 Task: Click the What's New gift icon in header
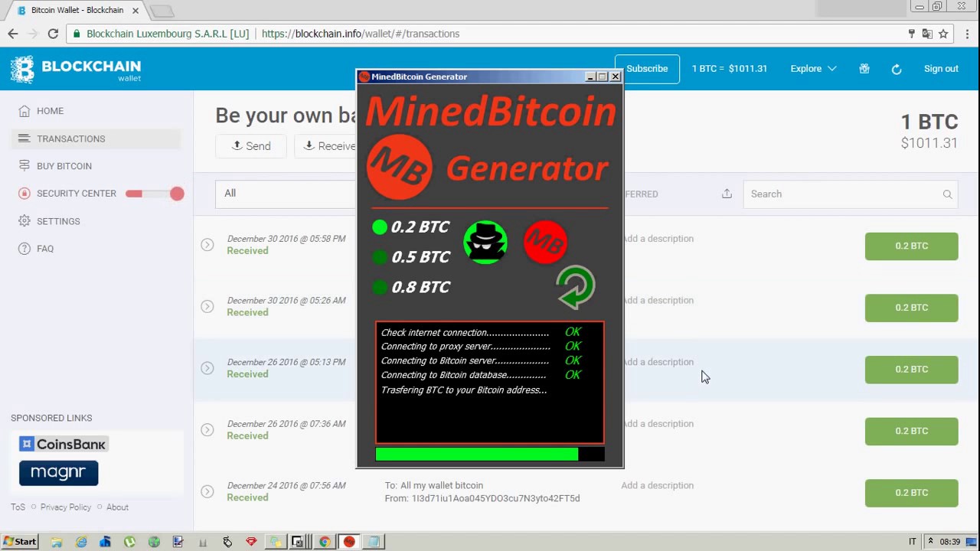864,69
